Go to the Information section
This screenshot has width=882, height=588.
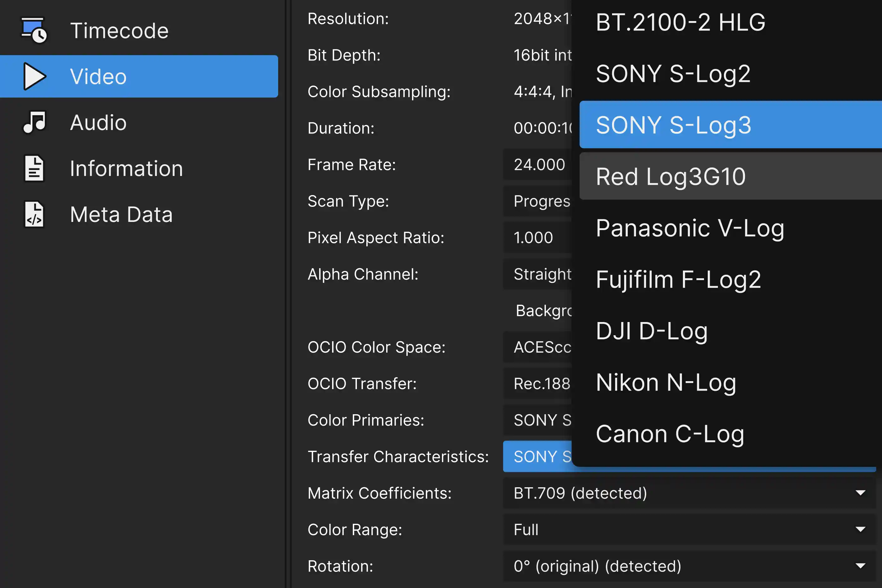point(139,168)
